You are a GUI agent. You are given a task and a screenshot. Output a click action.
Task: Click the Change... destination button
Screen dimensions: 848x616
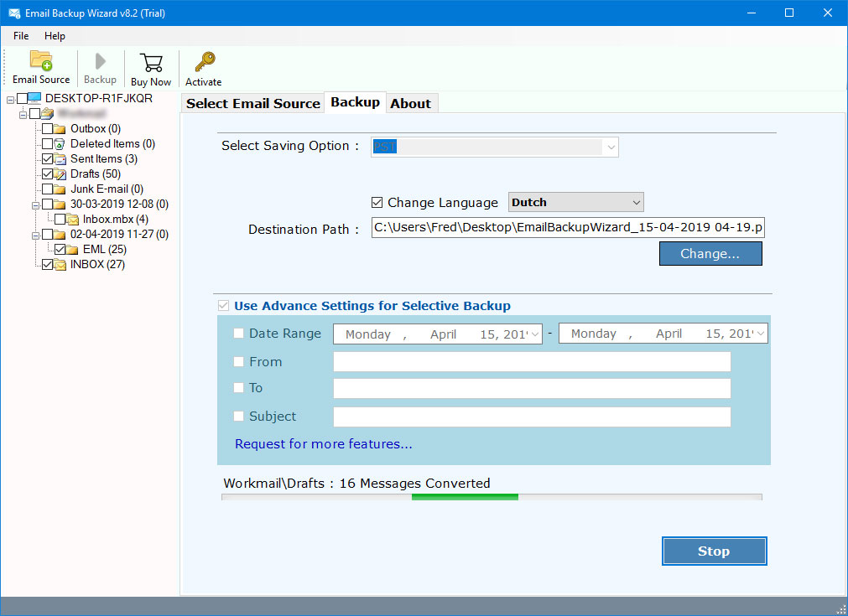click(x=710, y=253)
